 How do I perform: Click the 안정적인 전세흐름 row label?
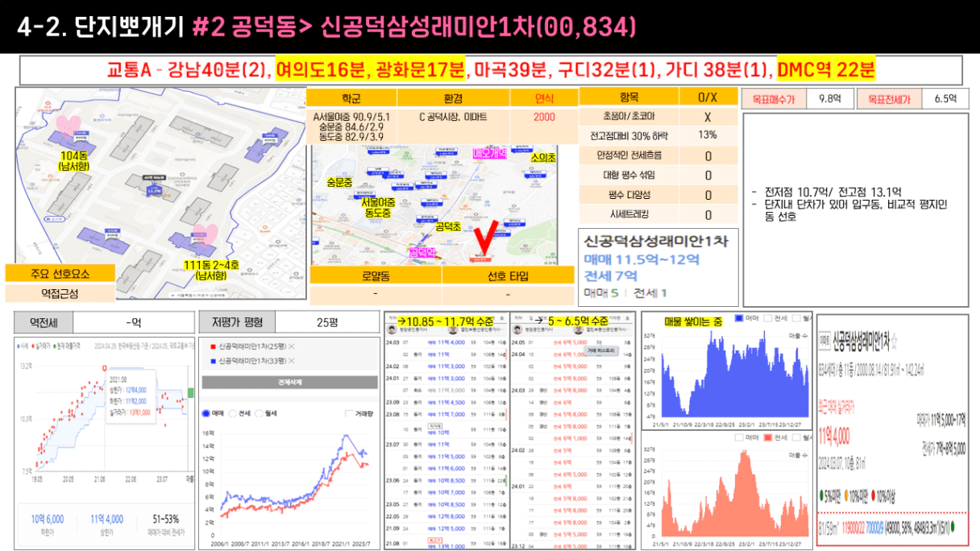[x=629, y=155]
